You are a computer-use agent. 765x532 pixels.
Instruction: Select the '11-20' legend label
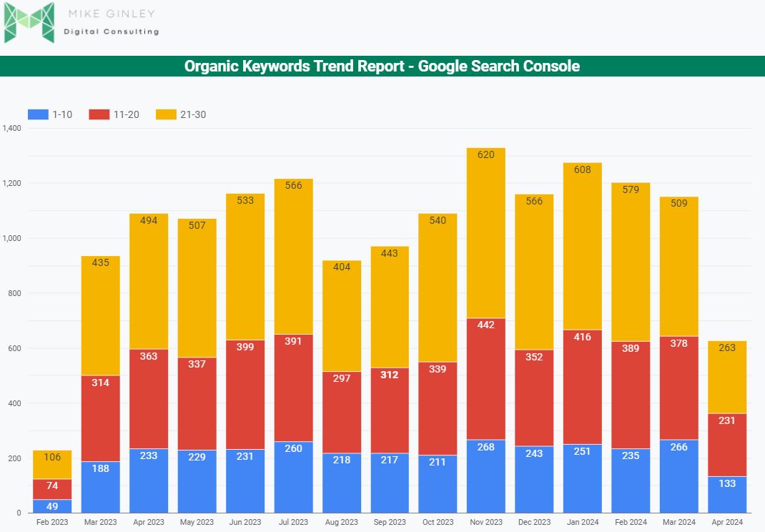tap(127, 114)
